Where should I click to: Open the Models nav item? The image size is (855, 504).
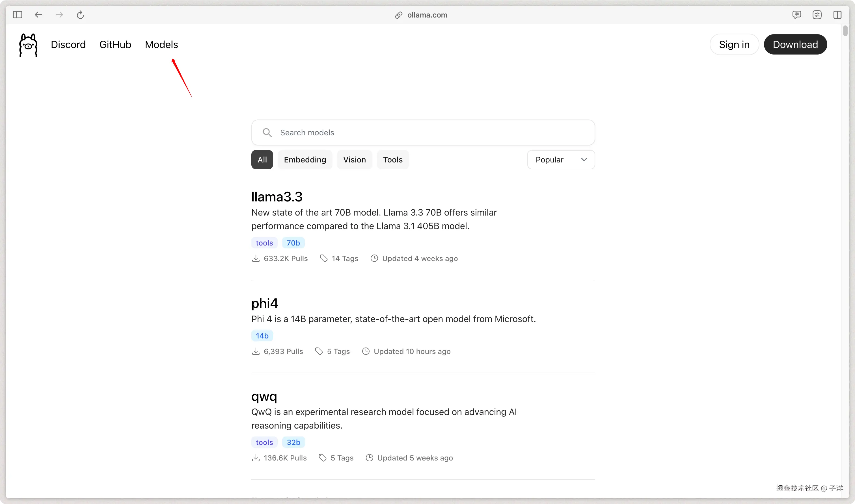[161, 44]
